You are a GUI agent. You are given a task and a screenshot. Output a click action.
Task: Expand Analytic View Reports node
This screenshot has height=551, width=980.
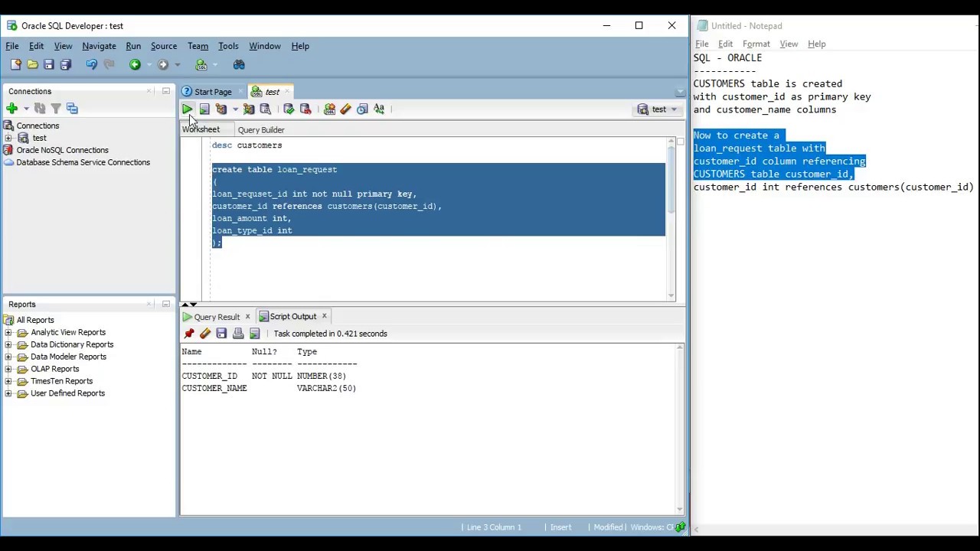8,332
